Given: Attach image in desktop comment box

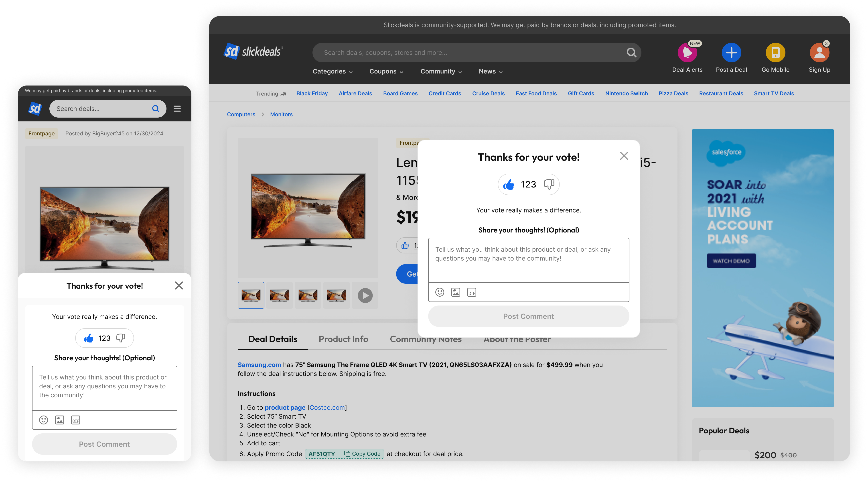Looking at the screenshot, I should click(456, 292).
